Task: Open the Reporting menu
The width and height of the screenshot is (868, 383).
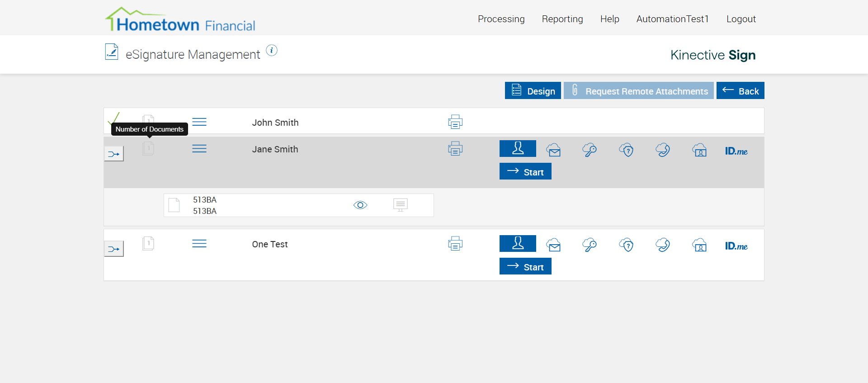Action: 562,19
